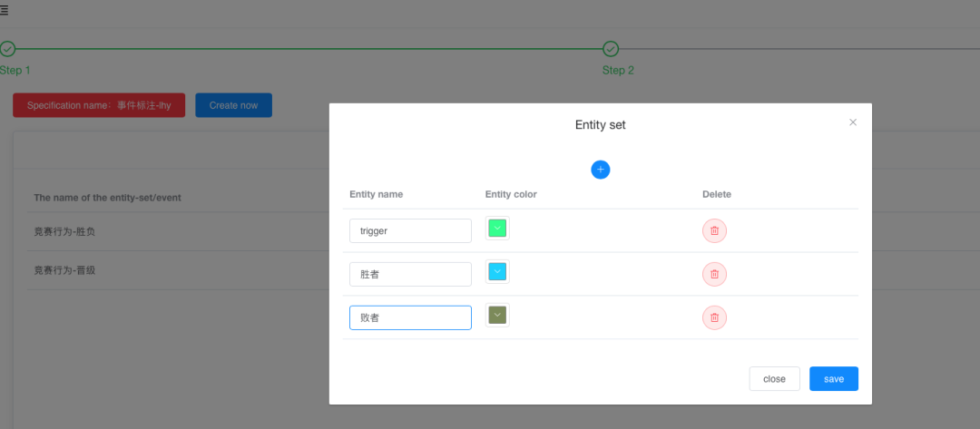Select the Step 1 check circle
Viewport: 980px width, 429px height.
tap(7, 49)
